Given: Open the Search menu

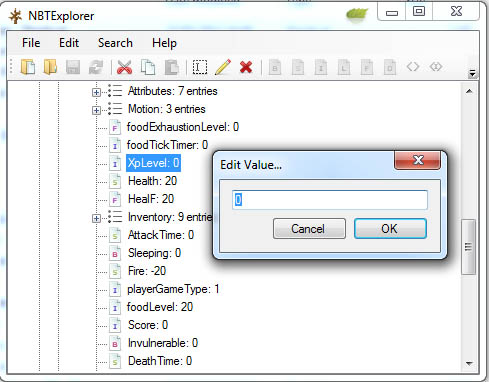Looking at the screenshot, I should pyautogui.click(x=115, y=43).
